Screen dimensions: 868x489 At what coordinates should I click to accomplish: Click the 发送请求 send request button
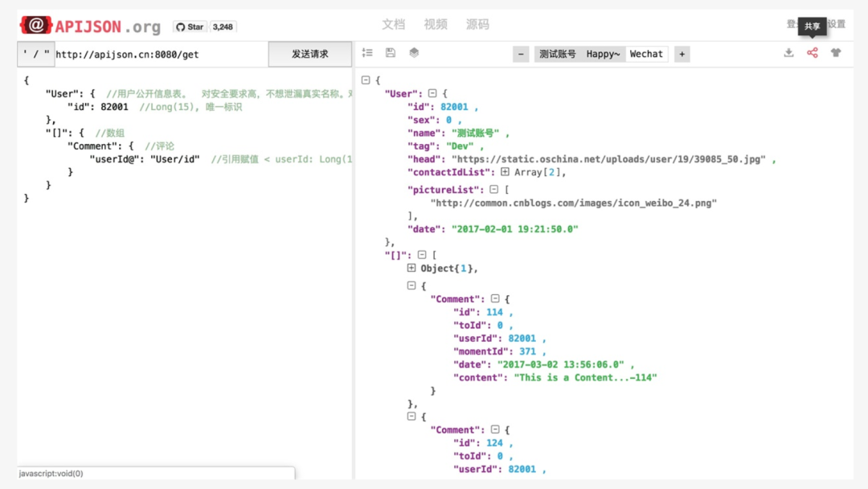point(311,54)
